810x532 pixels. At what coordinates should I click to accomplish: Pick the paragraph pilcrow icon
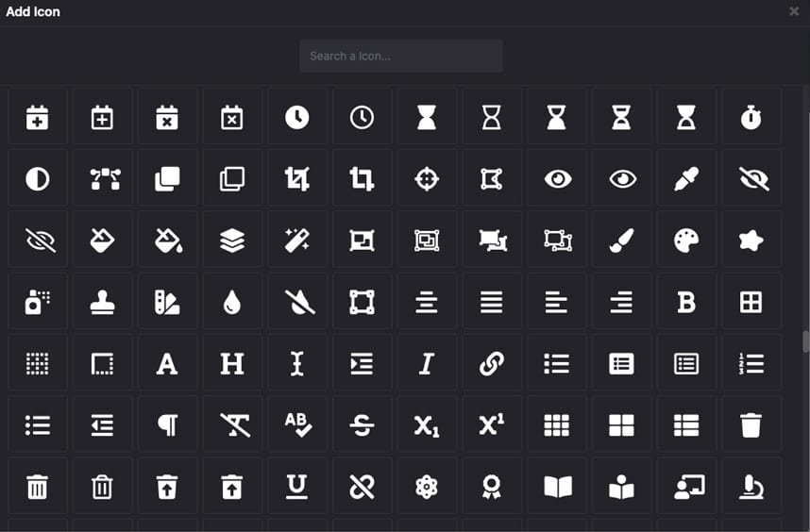pyautogui.click(x=167, y=425)
